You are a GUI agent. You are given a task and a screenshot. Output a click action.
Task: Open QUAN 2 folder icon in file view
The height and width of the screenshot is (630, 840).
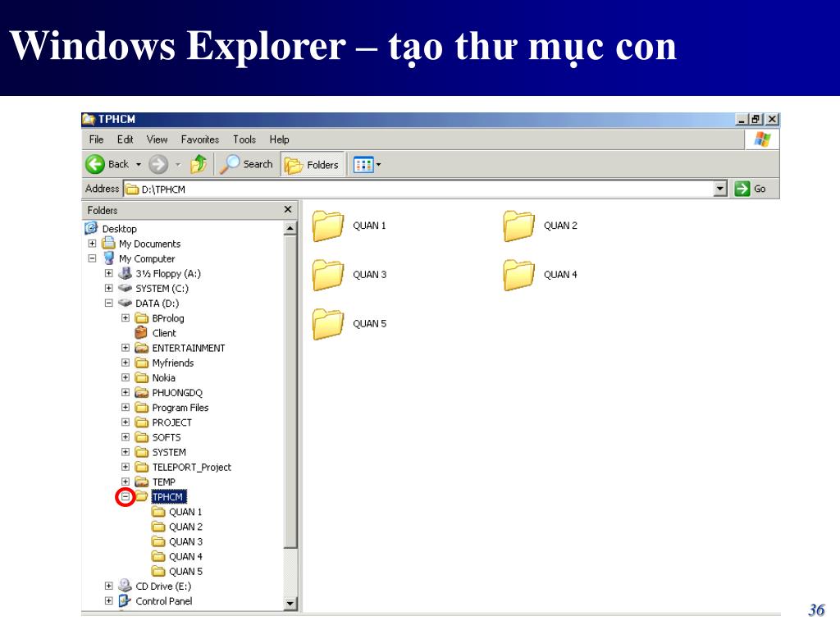pyautogui.click(x=518, y=226)
